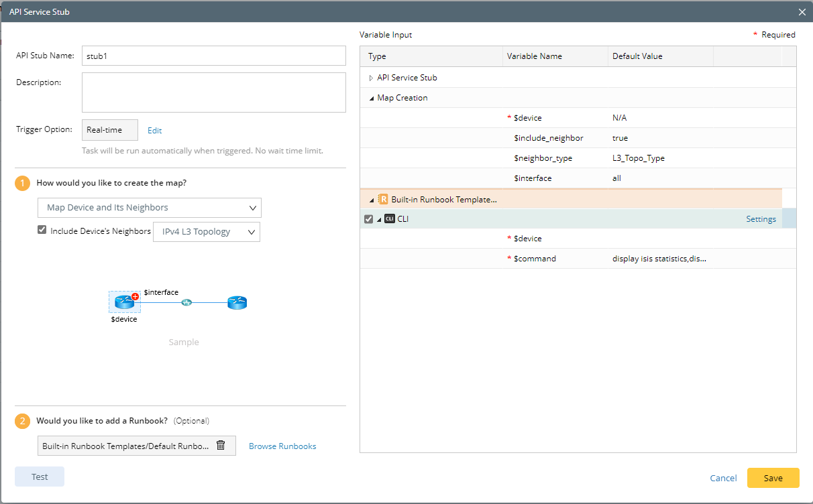Expand the API Service Stub tree row
The image size is (813, 504).
371,78
